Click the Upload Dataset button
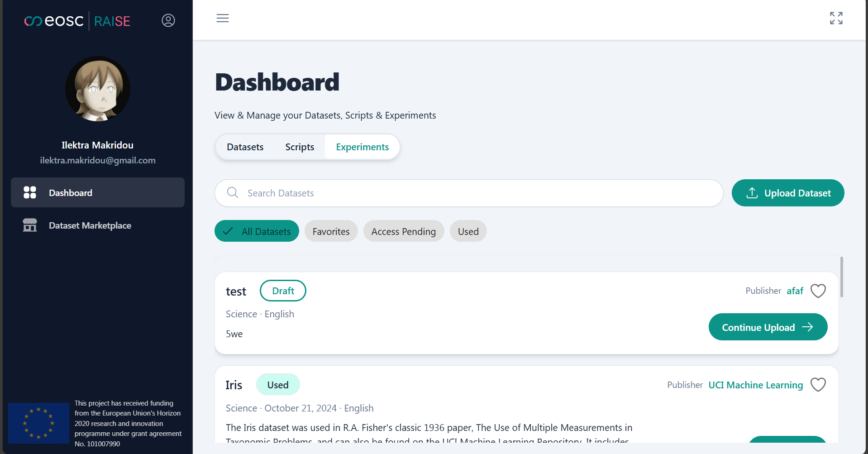The width and height of the screenshot is (868, 454). click(x=787, y=193)
